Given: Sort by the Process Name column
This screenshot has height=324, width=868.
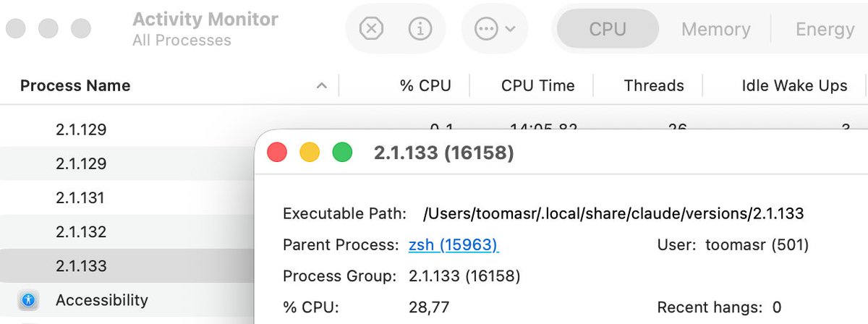Looking at the screenshot, I should point(75,85).
